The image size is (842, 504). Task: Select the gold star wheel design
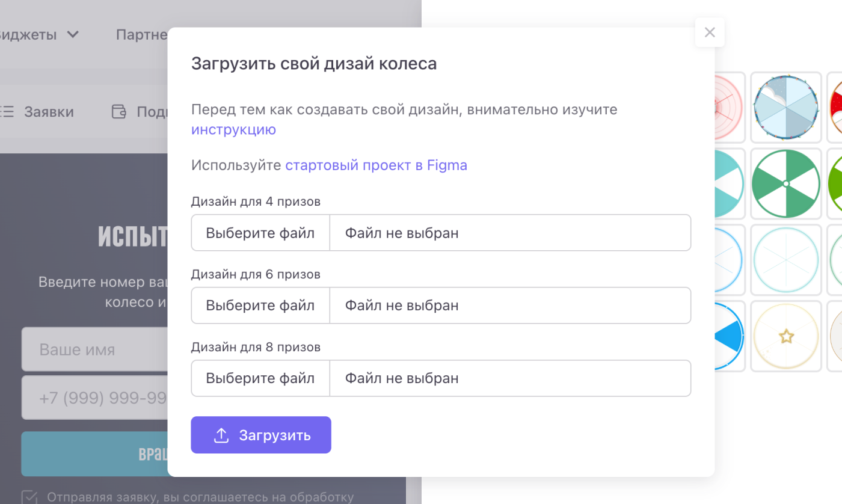786,336
